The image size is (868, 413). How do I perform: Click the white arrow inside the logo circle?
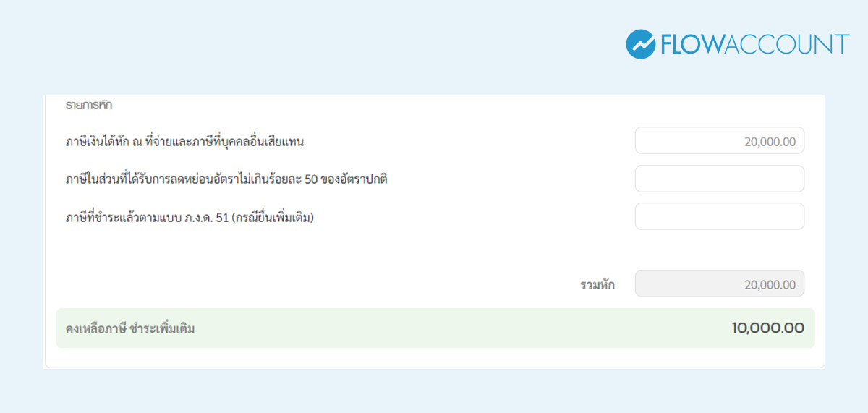[x=640, y=45]
